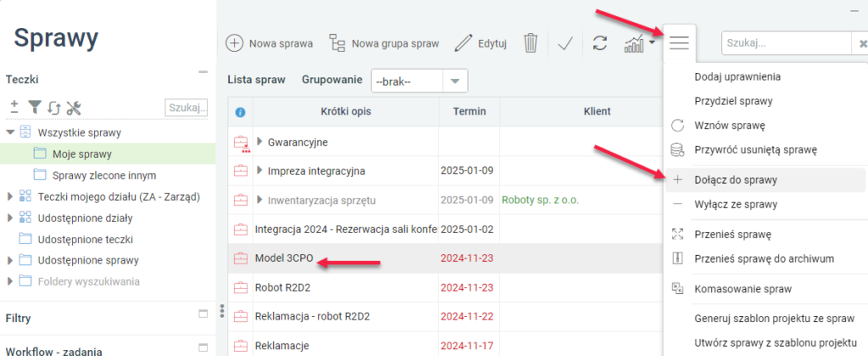The width and height of the screenshot is (868, 356).
Task: Open the dropdown arrow beside chart icon
Action: coord(652,42)
